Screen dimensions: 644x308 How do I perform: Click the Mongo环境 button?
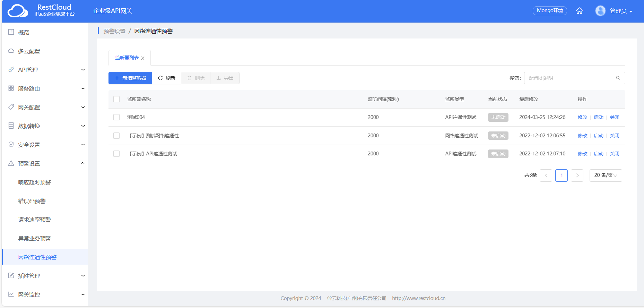(550, 11)
